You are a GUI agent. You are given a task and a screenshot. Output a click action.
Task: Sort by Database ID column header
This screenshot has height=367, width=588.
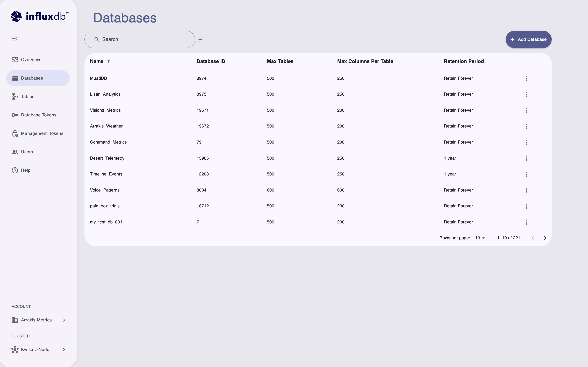click(x=211, y=61)
